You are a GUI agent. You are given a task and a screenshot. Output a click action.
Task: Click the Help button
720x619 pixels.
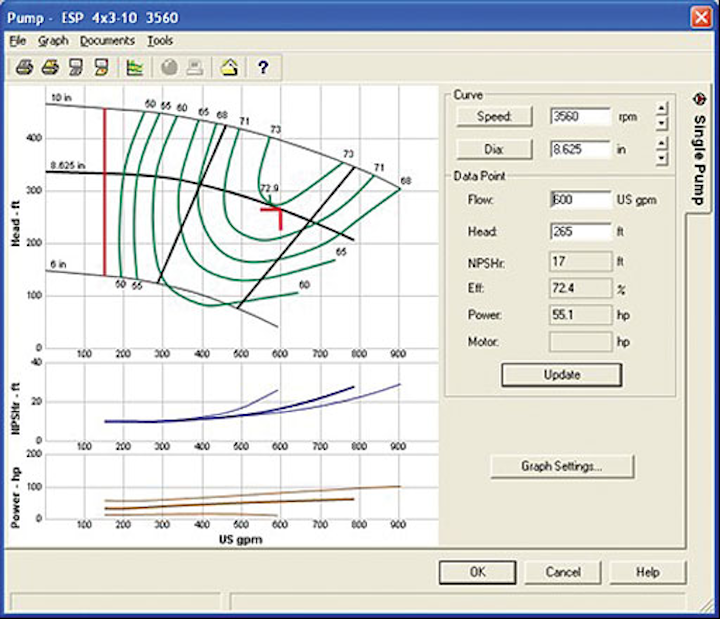click(x=648, y=572)
